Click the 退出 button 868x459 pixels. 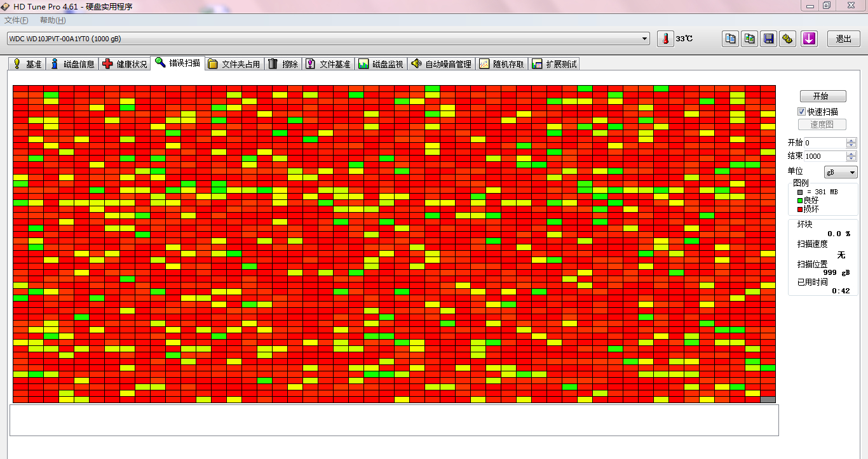click(844, 39)
